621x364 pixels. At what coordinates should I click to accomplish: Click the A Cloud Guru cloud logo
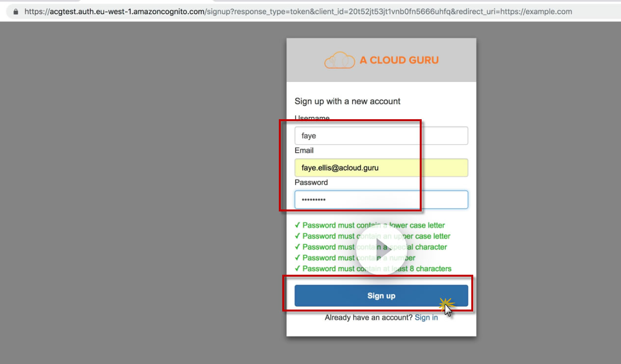[340, 60]
